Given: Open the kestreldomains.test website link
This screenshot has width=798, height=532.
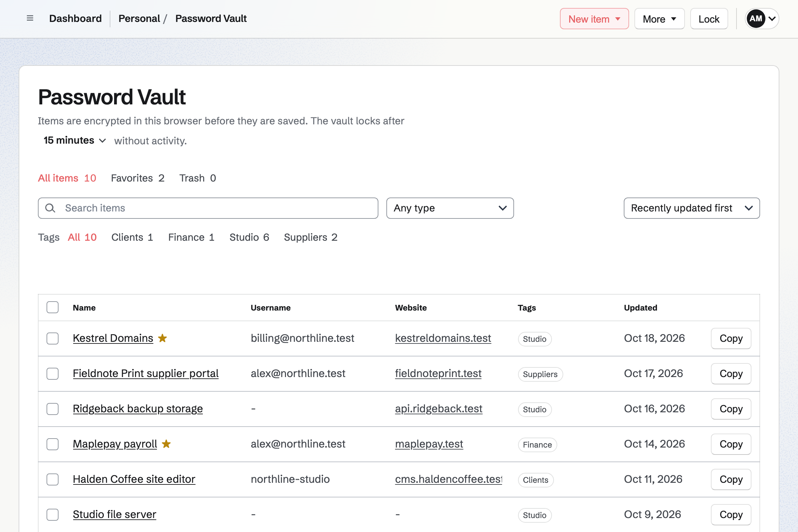Looking at the screenshot, I should pyautogui.click(x=443, y=338).
